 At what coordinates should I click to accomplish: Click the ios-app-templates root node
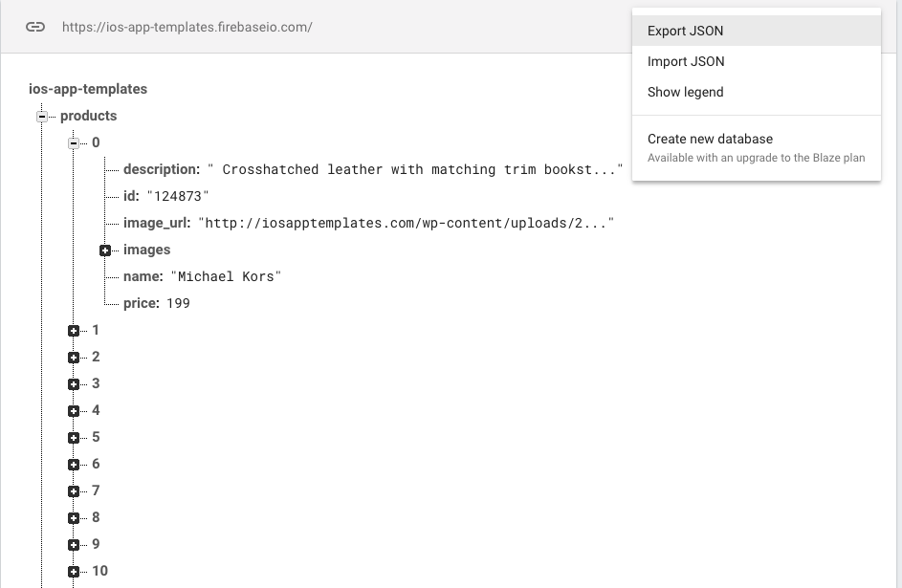pyautogui.click(x=89, y=89)
